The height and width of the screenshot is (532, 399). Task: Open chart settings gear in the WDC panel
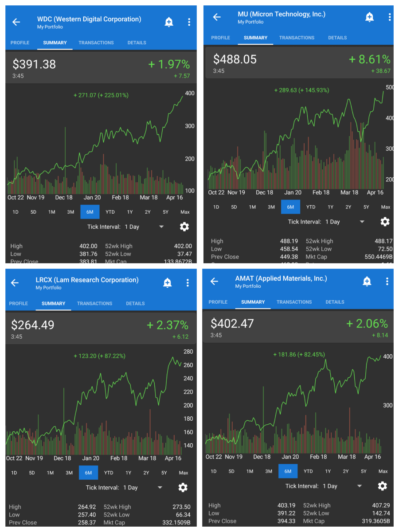[184, 227]
